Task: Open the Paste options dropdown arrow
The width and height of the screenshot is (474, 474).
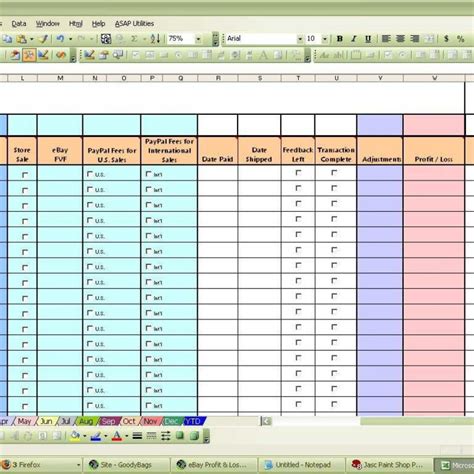Action: pyautogui.click(x=32, y=39)
